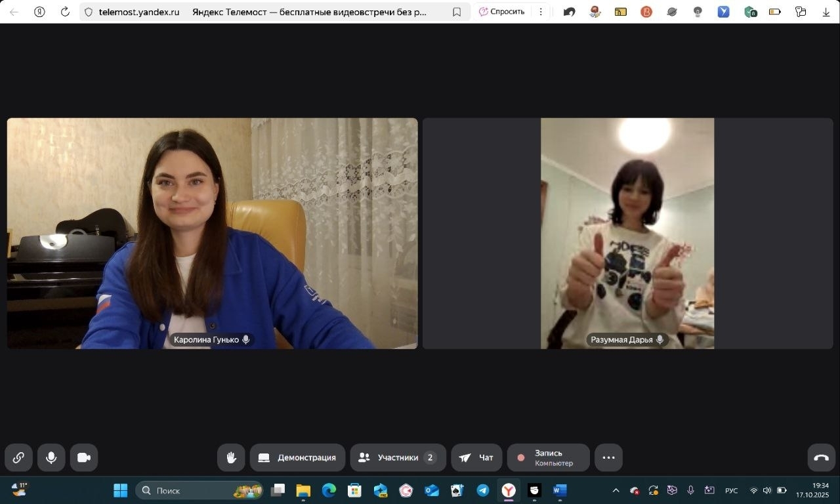The width and height of the screenshot is (840, 504).
Task: Click the address bar with telemost.yandex.ru
Action: 262,12
